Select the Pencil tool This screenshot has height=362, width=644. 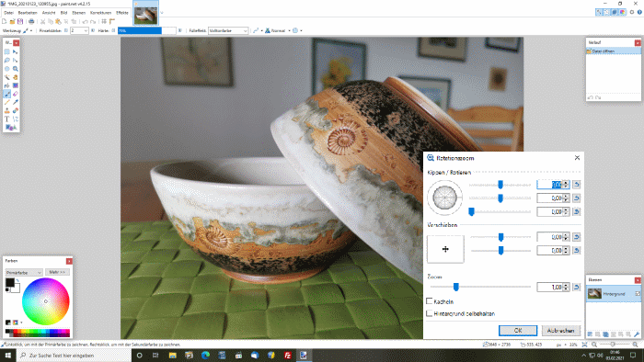(7, 102)
